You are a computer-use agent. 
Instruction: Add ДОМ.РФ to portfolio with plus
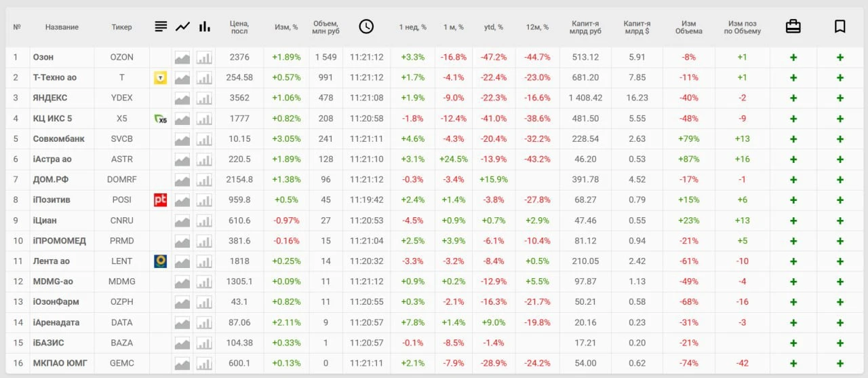pyautogui.click(x=793, y=180)
